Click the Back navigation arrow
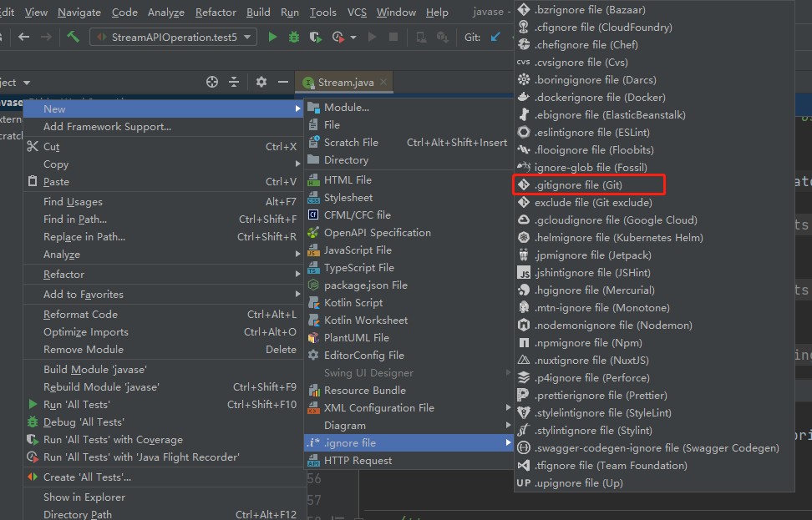Image resolution: width=812 pixels, height=520 pixels. [x=24, y=37]
